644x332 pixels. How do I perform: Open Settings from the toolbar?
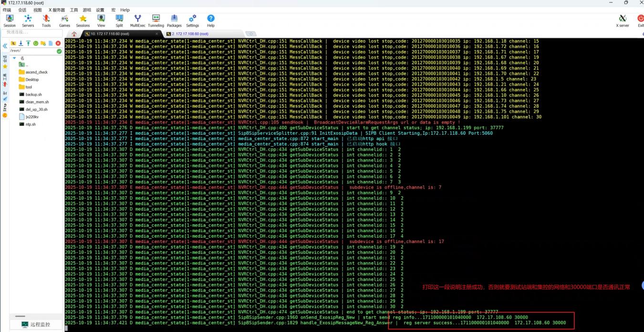click(192, 20)
